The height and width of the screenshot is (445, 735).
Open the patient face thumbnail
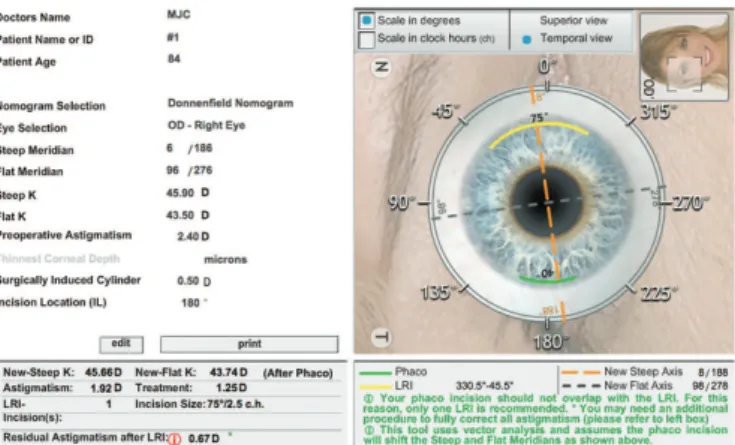(684, 57)
